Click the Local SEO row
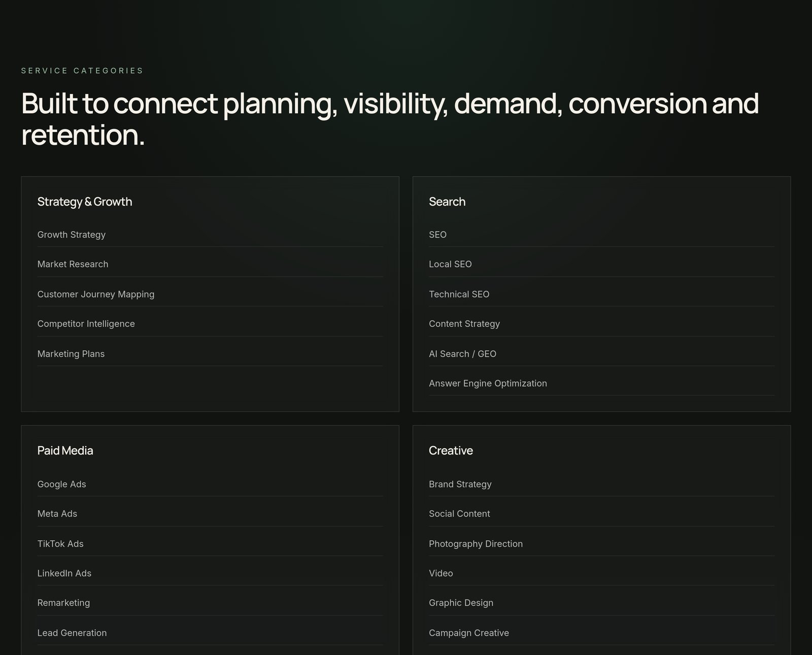 tap(601, 264)
